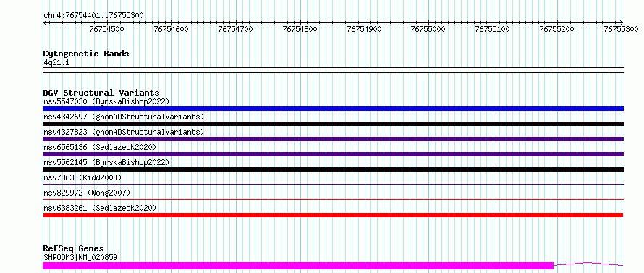Click the magenta SHROOM3 exon block
This screenshot has height=273, width=644.
click(298, 266)
